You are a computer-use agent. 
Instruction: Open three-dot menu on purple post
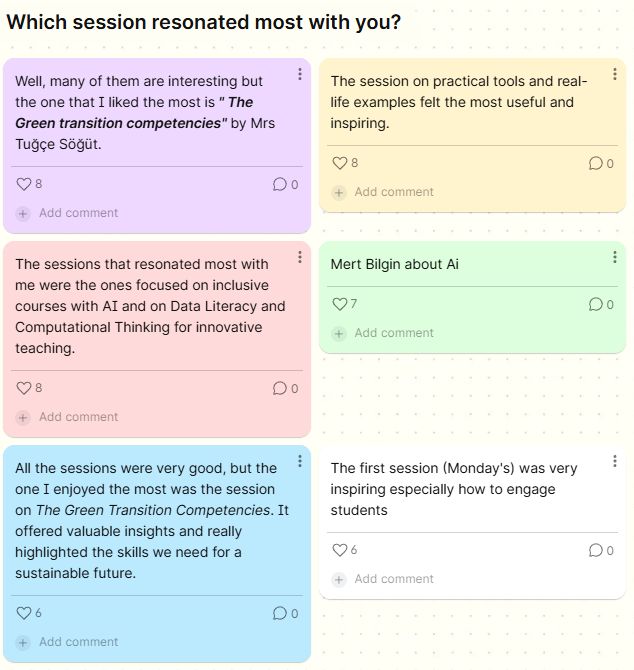tap(300, 74)
